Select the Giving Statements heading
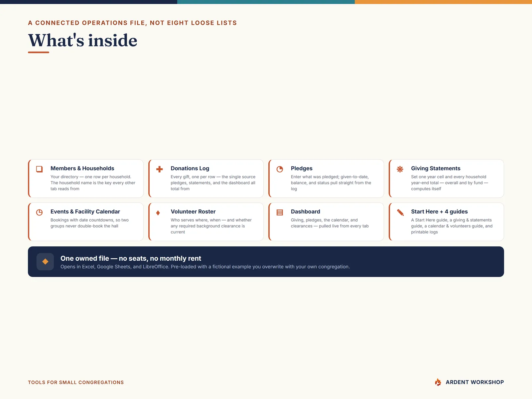 436,168
